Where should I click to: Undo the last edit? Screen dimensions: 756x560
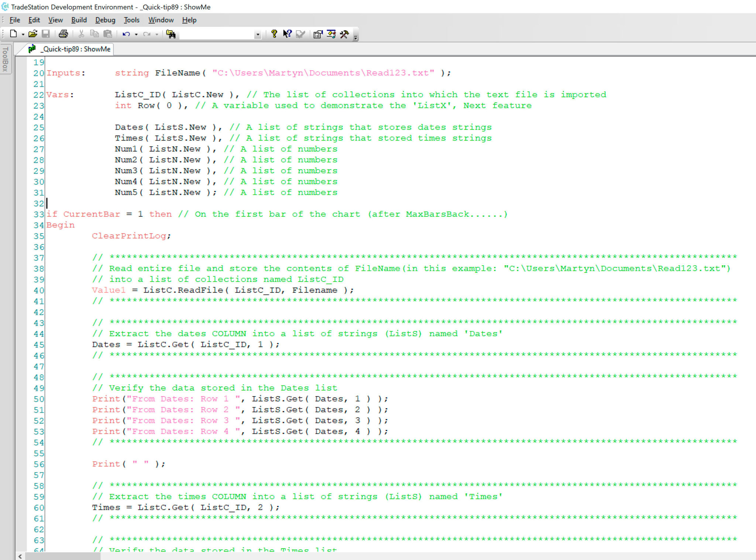(126, 34)
